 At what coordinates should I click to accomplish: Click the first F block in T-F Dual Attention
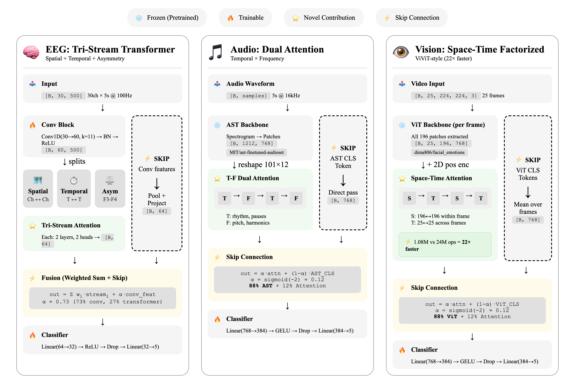pyautogui.click(x=248, y=198)
